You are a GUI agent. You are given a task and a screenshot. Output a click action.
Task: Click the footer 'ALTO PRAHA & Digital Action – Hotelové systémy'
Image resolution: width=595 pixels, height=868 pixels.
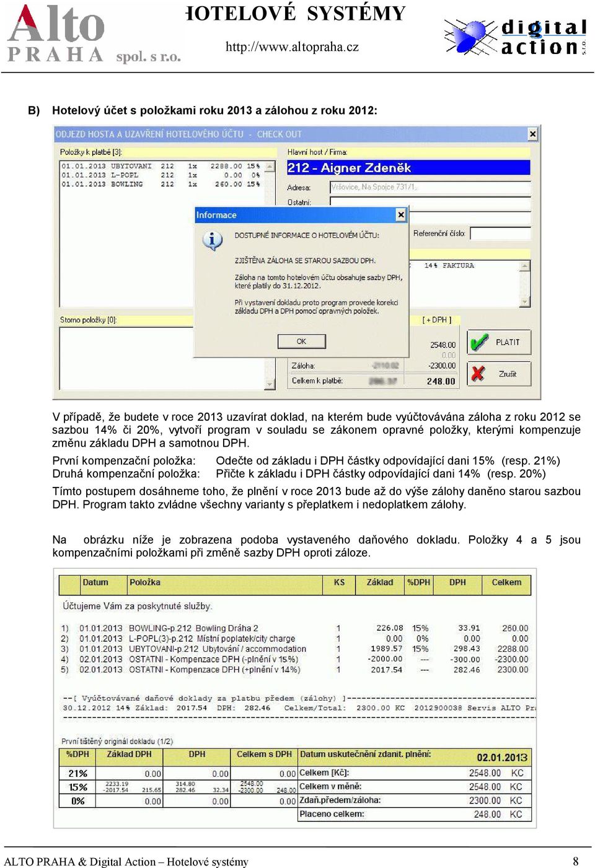[x=126, y=862]
